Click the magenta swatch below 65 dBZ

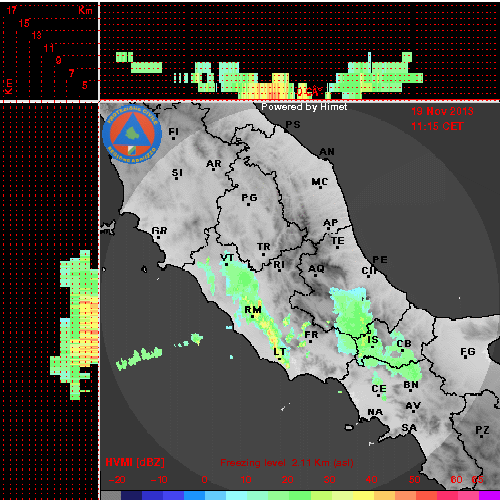click(x=488, y=496)
